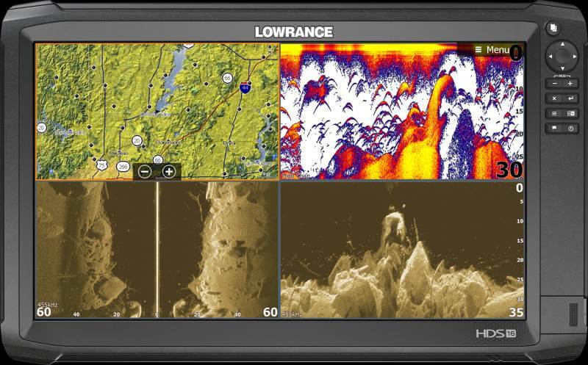Zoom out the chart with on-screen minus

coord(145,172)
